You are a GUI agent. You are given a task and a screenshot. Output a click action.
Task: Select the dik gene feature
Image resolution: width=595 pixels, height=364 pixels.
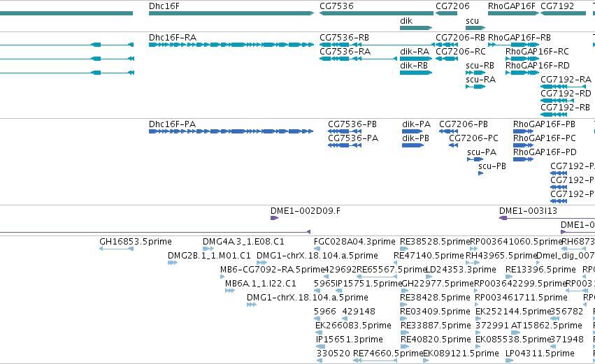[416, 28]
